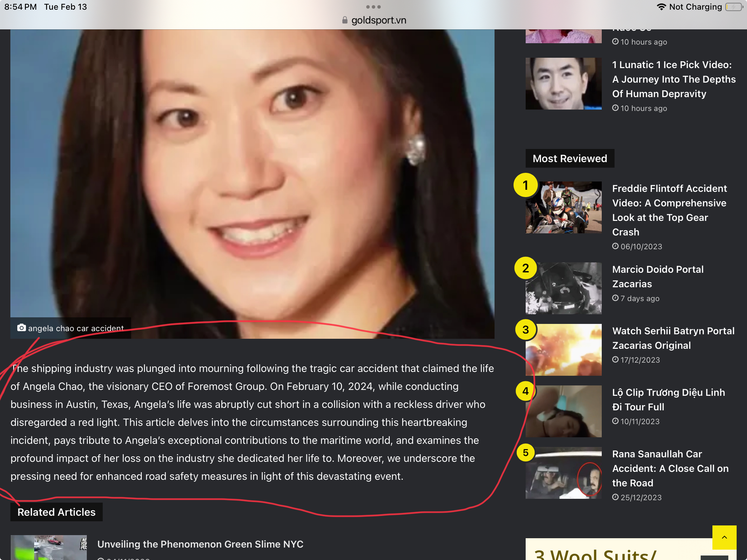The image size is (747, 560).
Task: Select the Related Articles heading
Action: point(56,512)
